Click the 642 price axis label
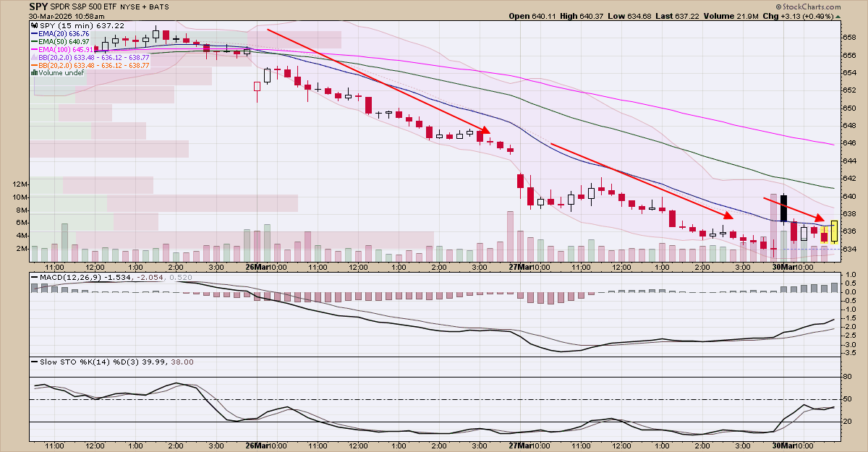The image size is (868, 452). tap(849, 179)
